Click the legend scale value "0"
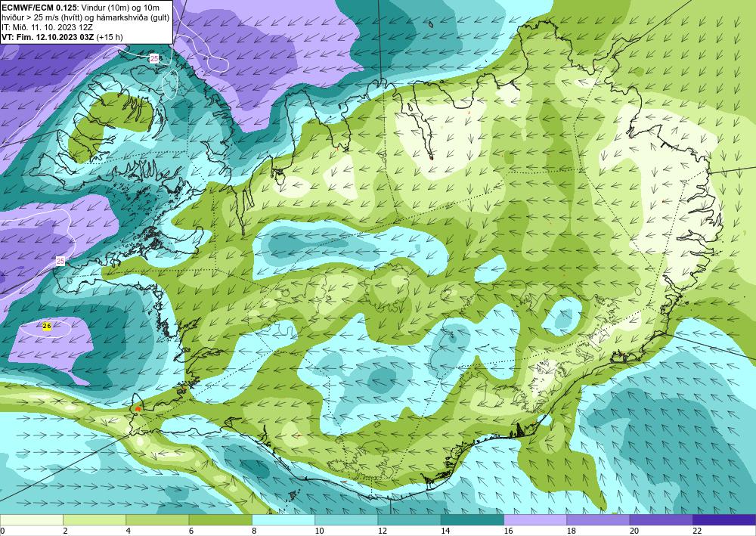Screen dimensions: 756x536 [2, 531]
